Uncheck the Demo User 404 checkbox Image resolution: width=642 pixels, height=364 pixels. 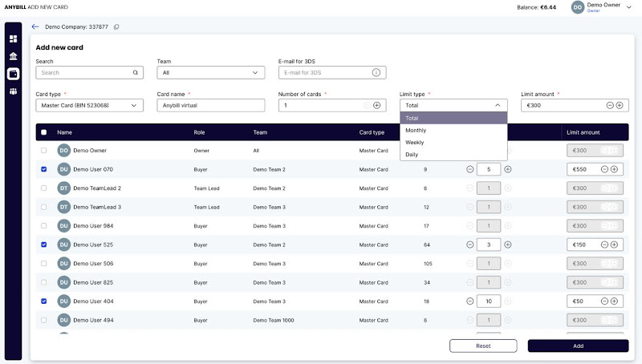(44, 301)
